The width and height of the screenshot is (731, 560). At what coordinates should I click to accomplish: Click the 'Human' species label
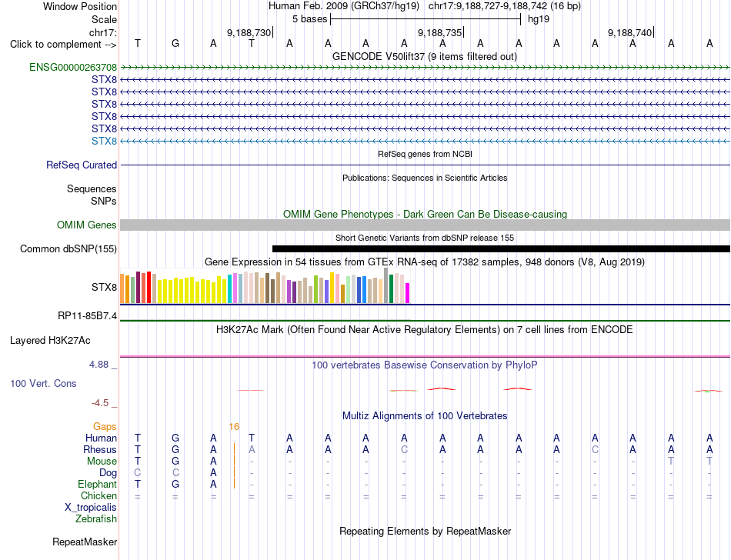(x=101, y=438)
